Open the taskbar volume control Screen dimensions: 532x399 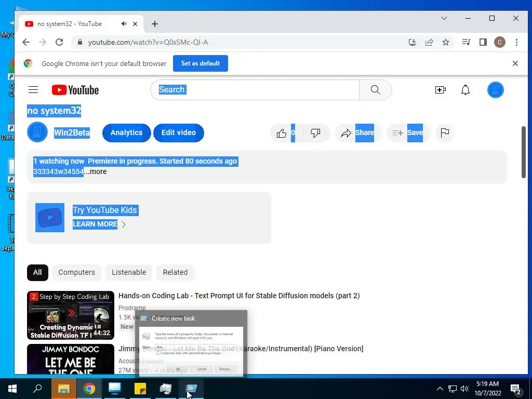464,389
